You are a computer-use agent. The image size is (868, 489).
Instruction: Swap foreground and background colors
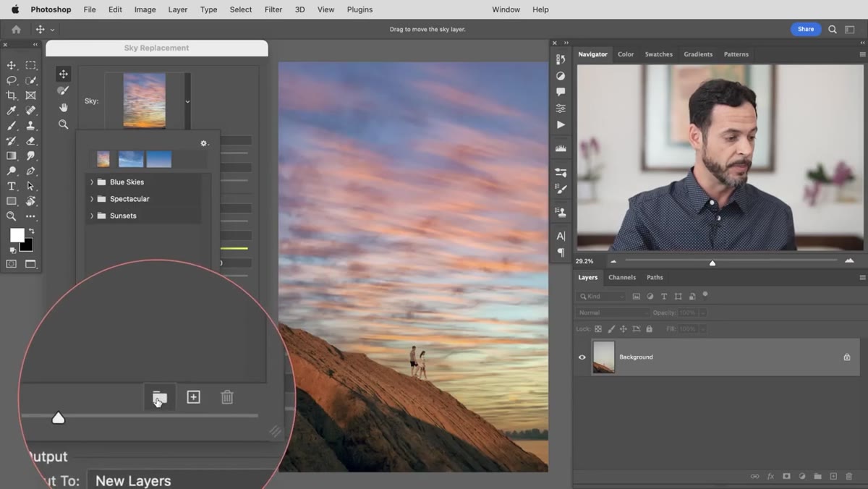click(x=31, y=231)
